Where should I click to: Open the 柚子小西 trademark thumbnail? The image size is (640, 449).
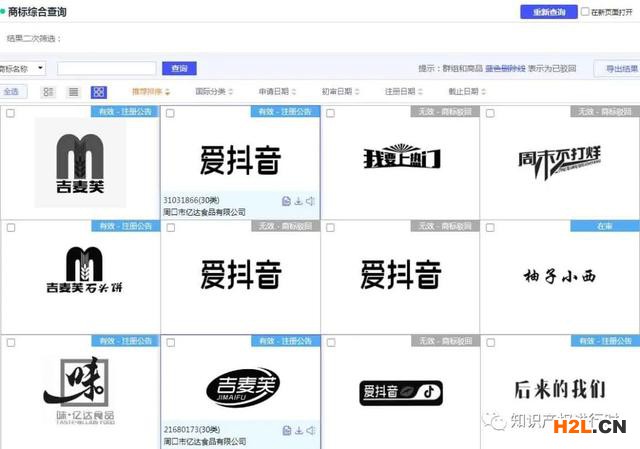pos(560,276)
